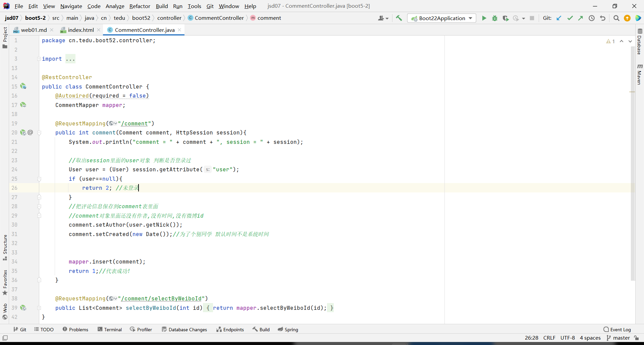Go to next highlighted error arrow
644x345 pixels.
coord(630,41)
